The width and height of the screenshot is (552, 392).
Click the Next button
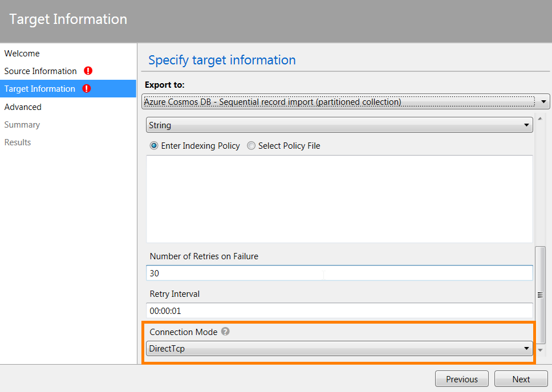521,379
